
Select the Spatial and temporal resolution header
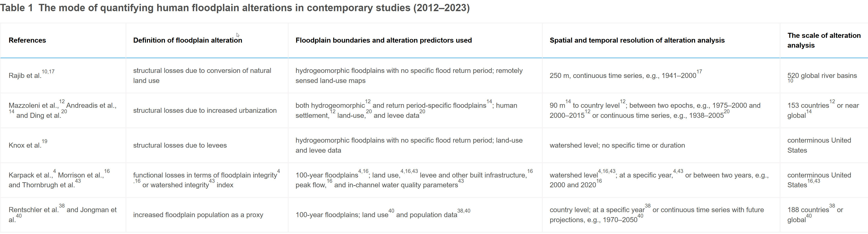[637, 40]
